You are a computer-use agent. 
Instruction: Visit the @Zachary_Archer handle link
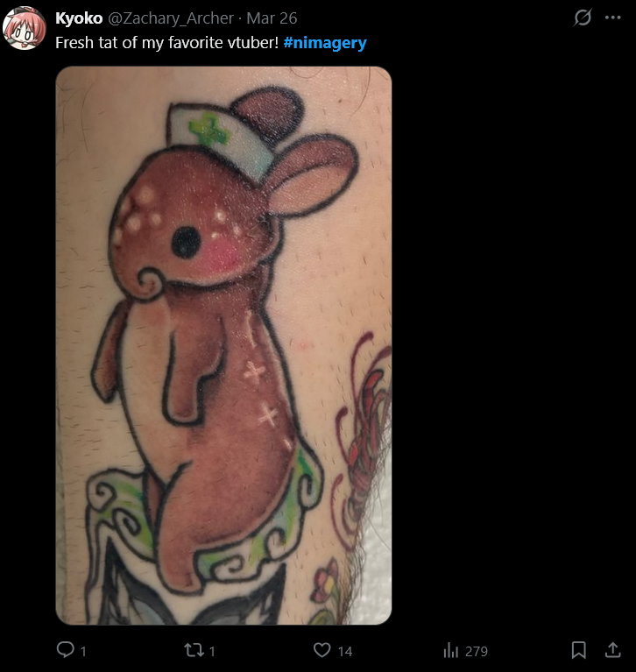coord(171,18)
